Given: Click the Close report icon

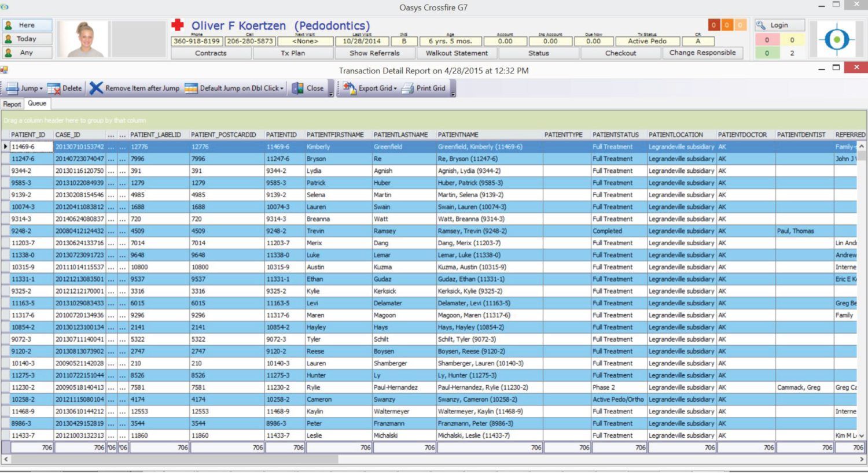Looking at the screenshot, I should point(297,88).
